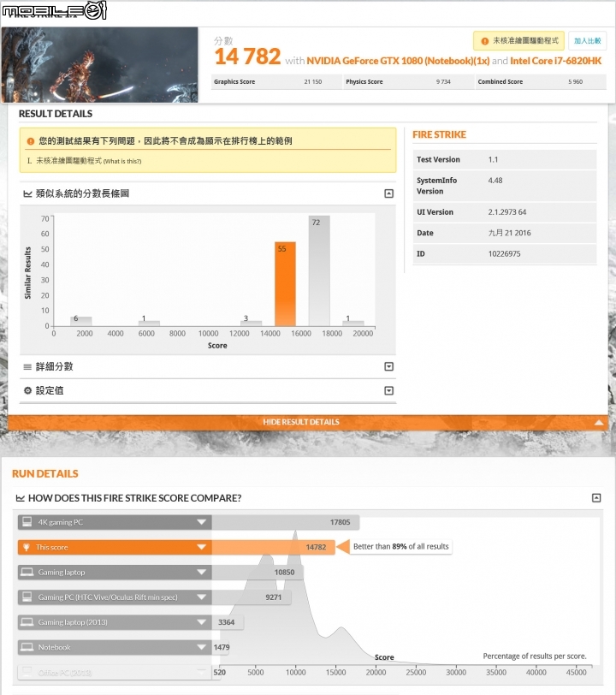Open the Gaming laptop 10850 dropdown arrow
The width and height of the screenshot is (616, 695).
tap(202, 573)
